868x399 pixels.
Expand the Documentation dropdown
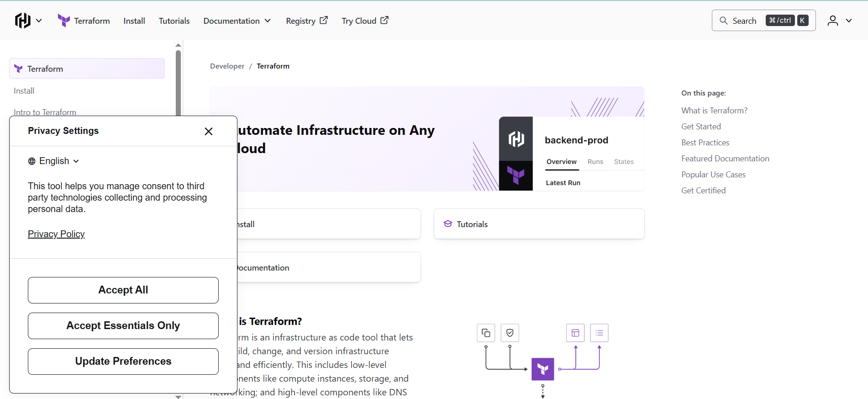[x=237, y=21]
